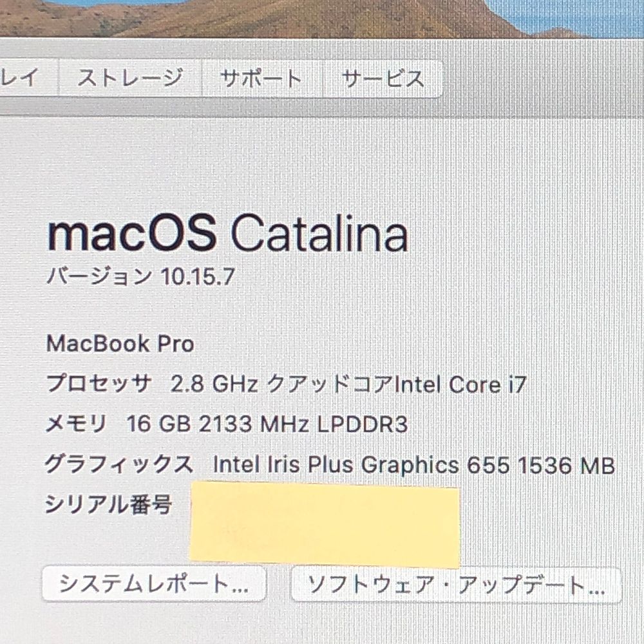644x644 pixels.
Task: Click the バージョン 10.15.7 version text
Action: [140, 276]
